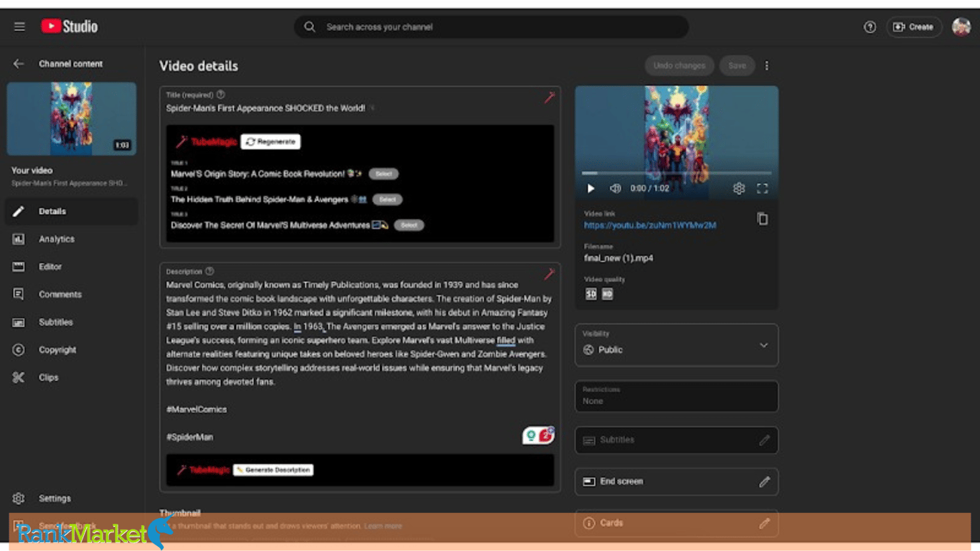980x551 pixels.
Task: Copy the video link icon
Action: click(x=763, y=219)
